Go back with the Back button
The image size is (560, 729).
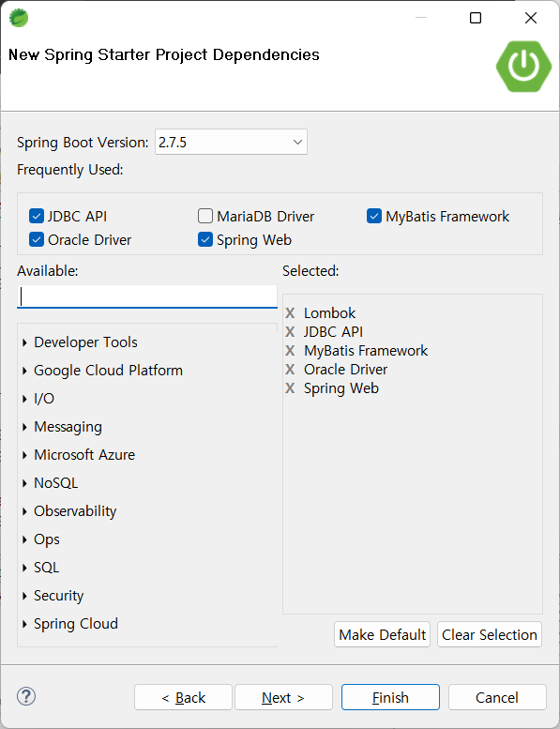pos(183,697)
